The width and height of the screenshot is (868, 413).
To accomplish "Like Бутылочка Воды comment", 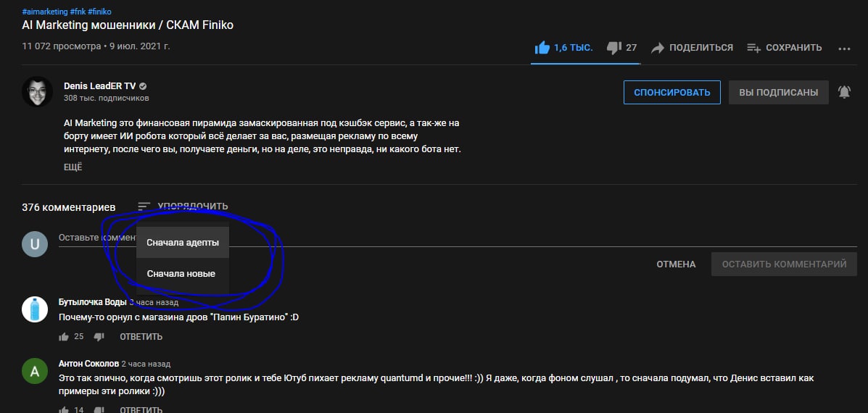I will [64, 336].
